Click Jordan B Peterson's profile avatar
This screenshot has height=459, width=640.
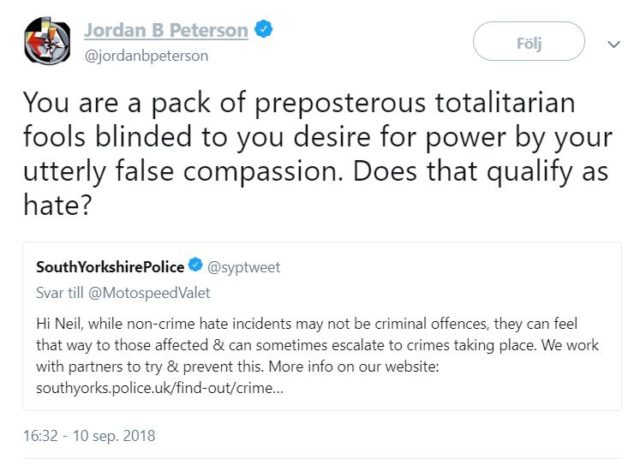point(44,43)
